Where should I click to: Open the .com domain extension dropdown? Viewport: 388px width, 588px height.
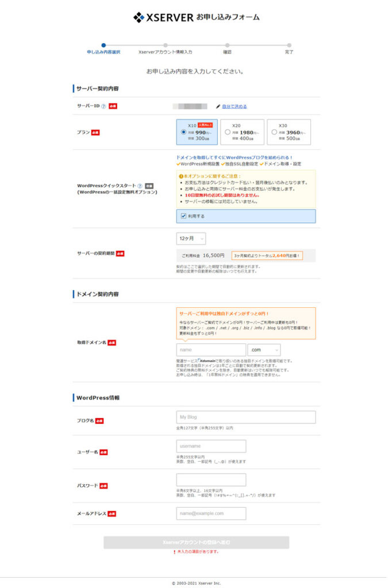pyautogui.click(x=264, y=350)
